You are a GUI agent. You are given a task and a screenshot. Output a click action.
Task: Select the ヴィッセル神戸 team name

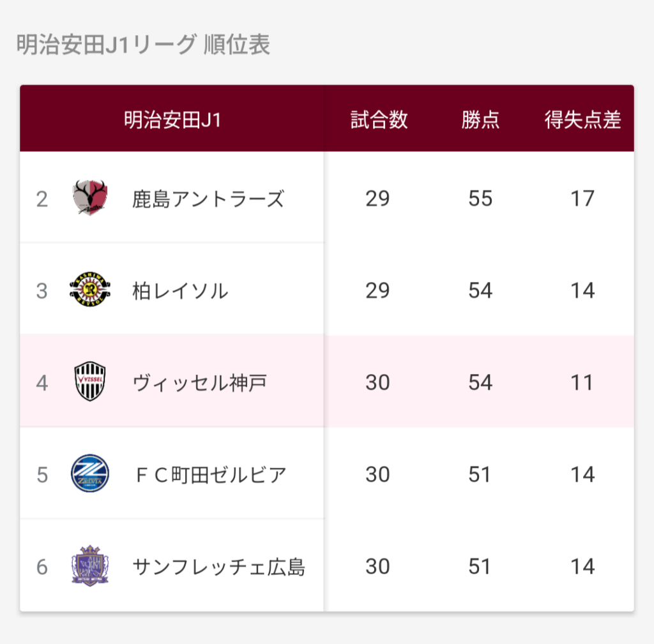click(x=199, y=383)
